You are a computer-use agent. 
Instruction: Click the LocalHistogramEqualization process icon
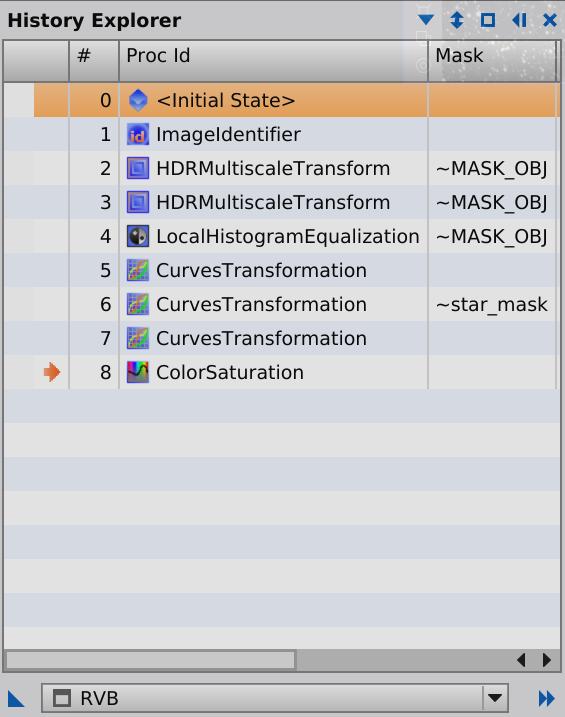click(x=138, y=236)
